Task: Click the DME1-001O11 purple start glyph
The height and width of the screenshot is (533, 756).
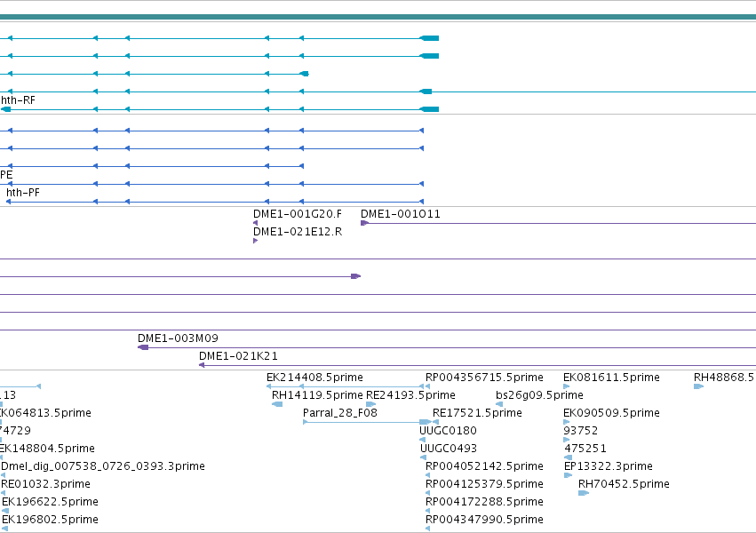Action: click(x=364, y=223)
